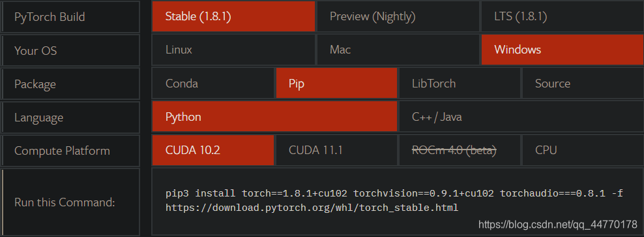The height and width of the screenshot is (237, 644).
Task: Click the PyTorch Build row label
Action: click(70, 17)
